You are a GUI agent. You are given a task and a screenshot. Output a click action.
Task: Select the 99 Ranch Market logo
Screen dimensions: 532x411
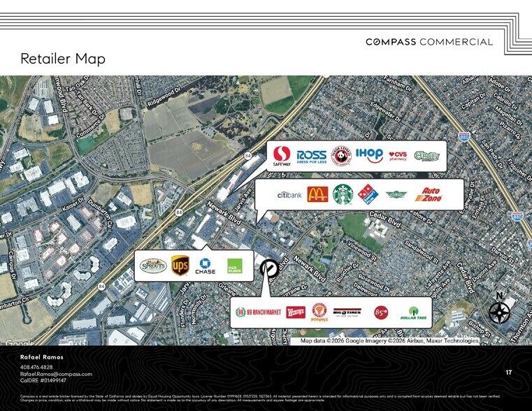[257, 312]
